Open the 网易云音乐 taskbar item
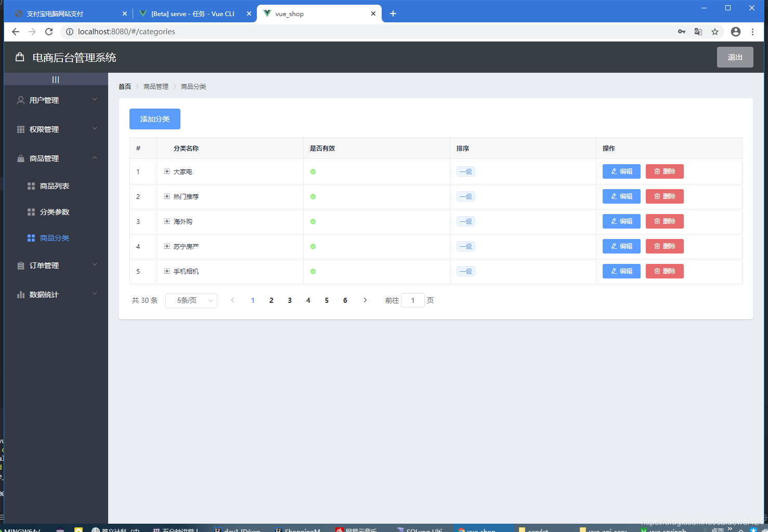 [x=356, y=529]
